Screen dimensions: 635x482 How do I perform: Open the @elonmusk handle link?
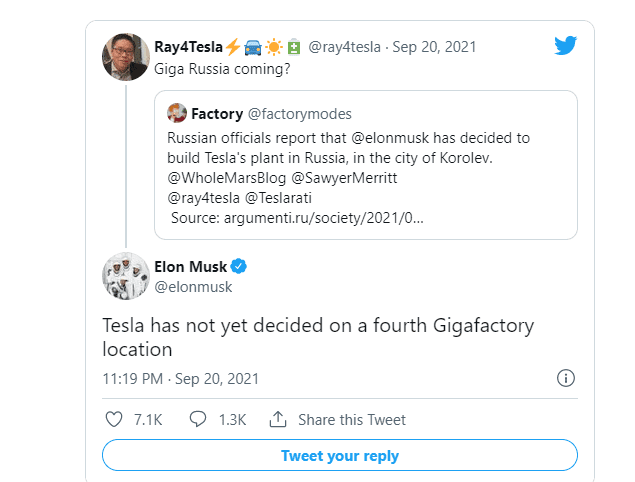coord(193,287)
